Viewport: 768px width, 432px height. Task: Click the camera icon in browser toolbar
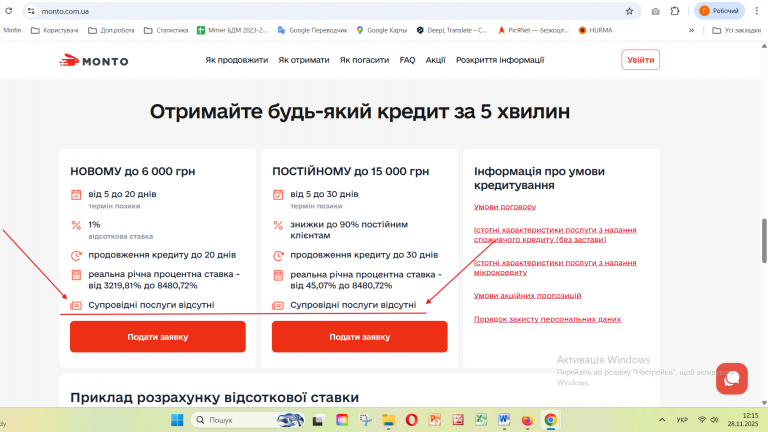click(655, 11)
